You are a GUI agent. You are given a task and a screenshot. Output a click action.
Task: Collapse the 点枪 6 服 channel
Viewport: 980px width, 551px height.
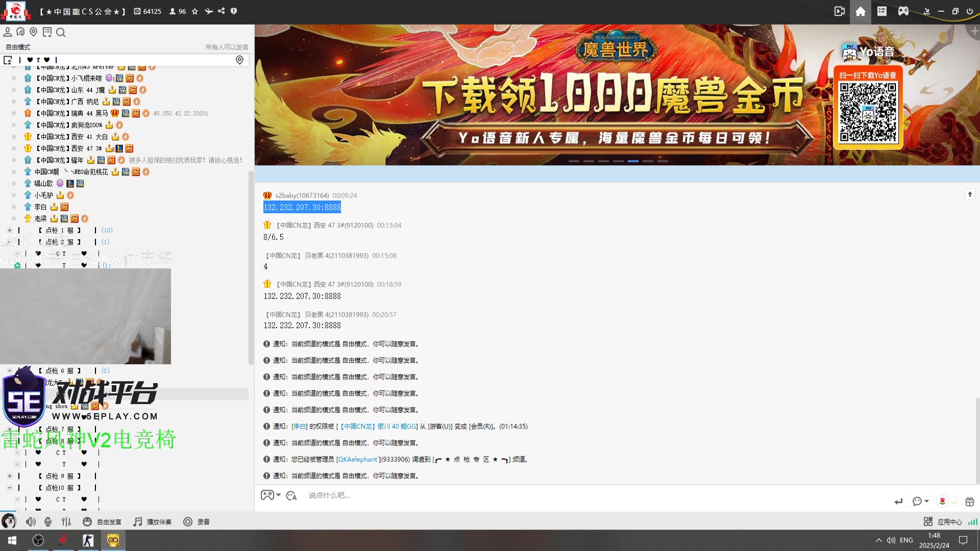[x=9, y=370]
